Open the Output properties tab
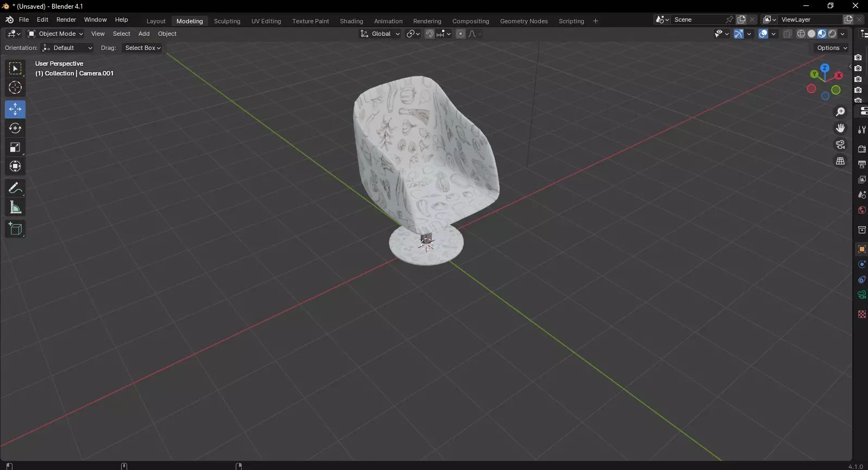The width and height of the screenshot is (868, 470). 861,164
